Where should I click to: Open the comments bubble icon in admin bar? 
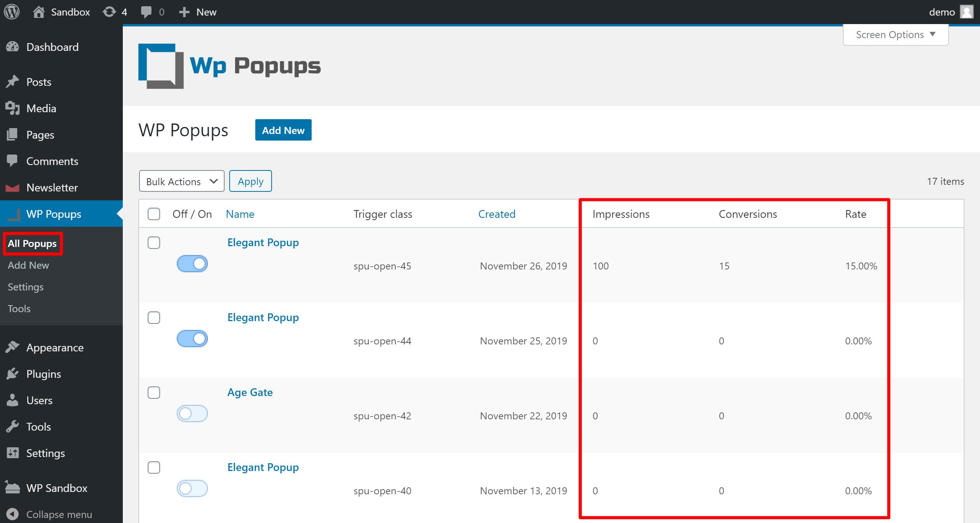coord(146,12)
